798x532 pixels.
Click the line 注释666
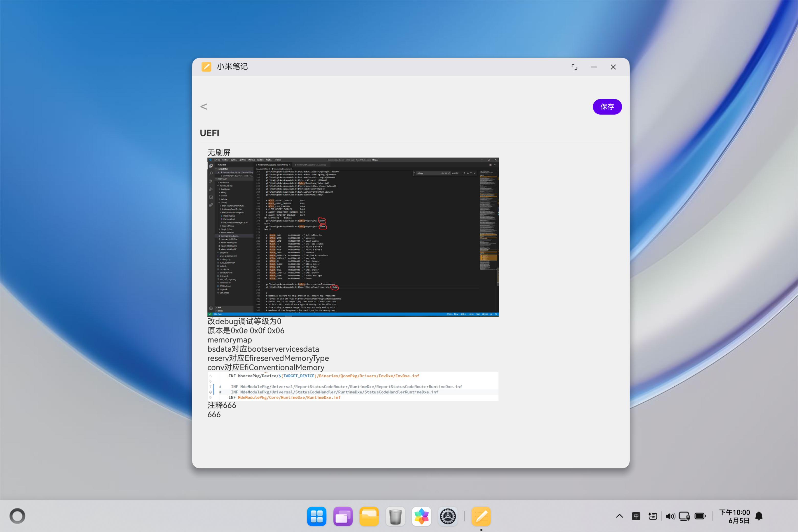tap(221, 405)
